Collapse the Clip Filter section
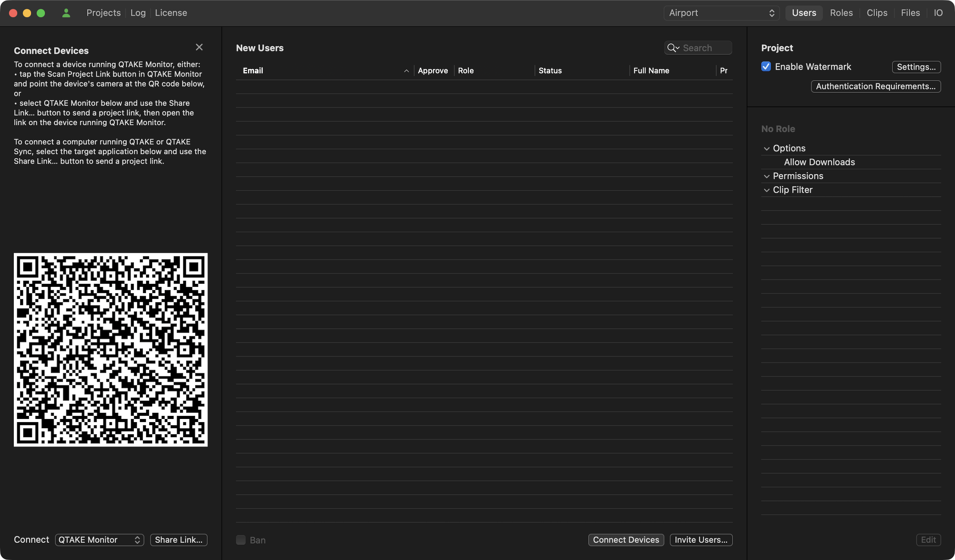955x560 pixels. click(767, 190)
